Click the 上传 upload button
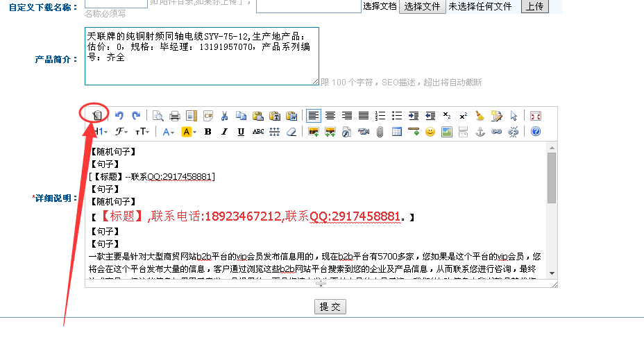Image resolution: width=644 pixels, height=358 pixels. click(534, 6)
